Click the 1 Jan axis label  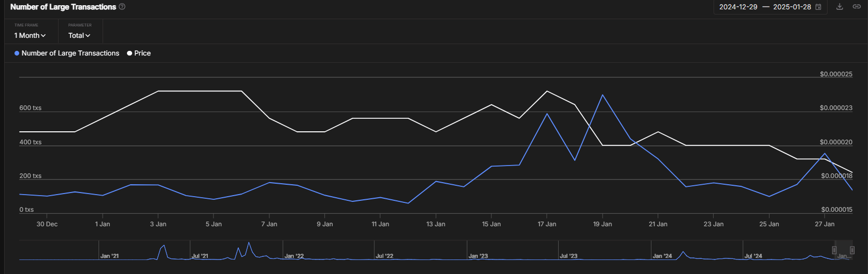pyautogui.click(x=103, y=224)
